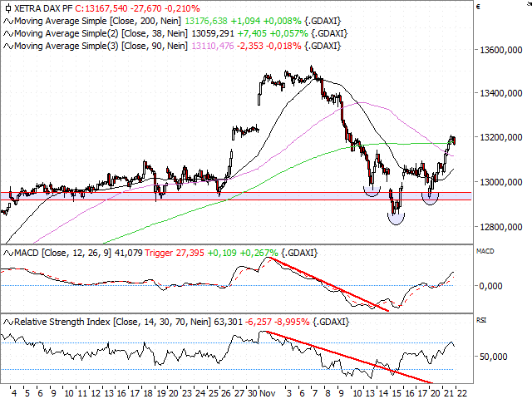This screenshot has width=532, height=399.
Task: Click the RSI 50,000 axis label
Action: tap(493, 357)
